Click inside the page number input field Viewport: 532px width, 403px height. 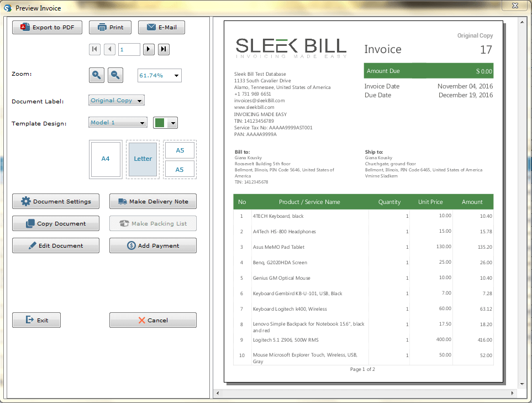(129, 49)
